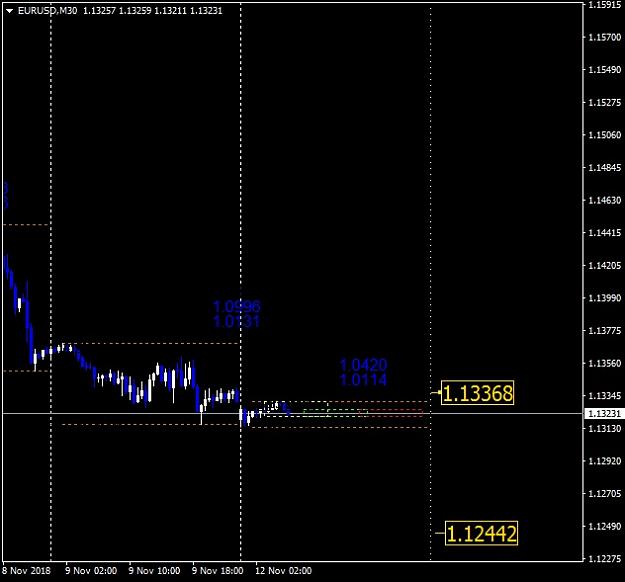Click the 1.15490 price scale value
Image resolution: width=625 pixels, height=582 pixels.
click(x=605, y=69)
